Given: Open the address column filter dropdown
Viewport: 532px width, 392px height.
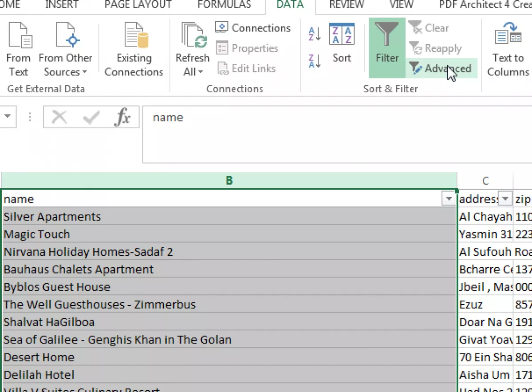Looking at the screenshot, I should pos(505,199).
